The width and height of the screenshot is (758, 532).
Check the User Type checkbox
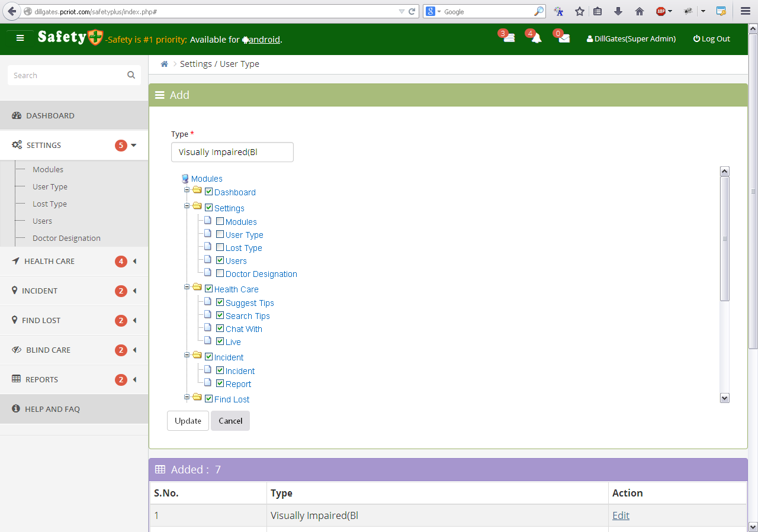click(x=220, y=234)
